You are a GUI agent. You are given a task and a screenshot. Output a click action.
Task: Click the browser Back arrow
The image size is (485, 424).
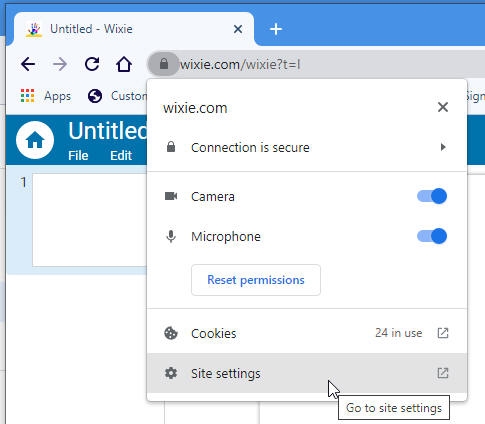tap(28, 64)
